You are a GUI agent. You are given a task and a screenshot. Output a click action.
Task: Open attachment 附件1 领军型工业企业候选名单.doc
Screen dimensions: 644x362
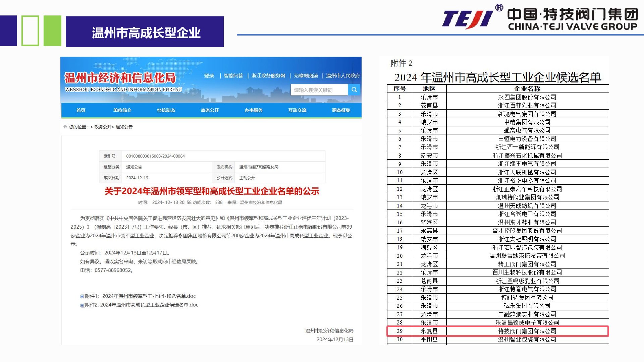[140, 296]
